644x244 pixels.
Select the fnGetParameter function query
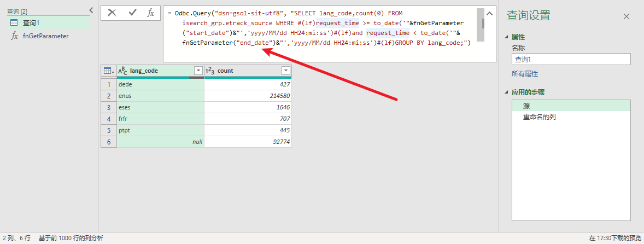point(45,36)
